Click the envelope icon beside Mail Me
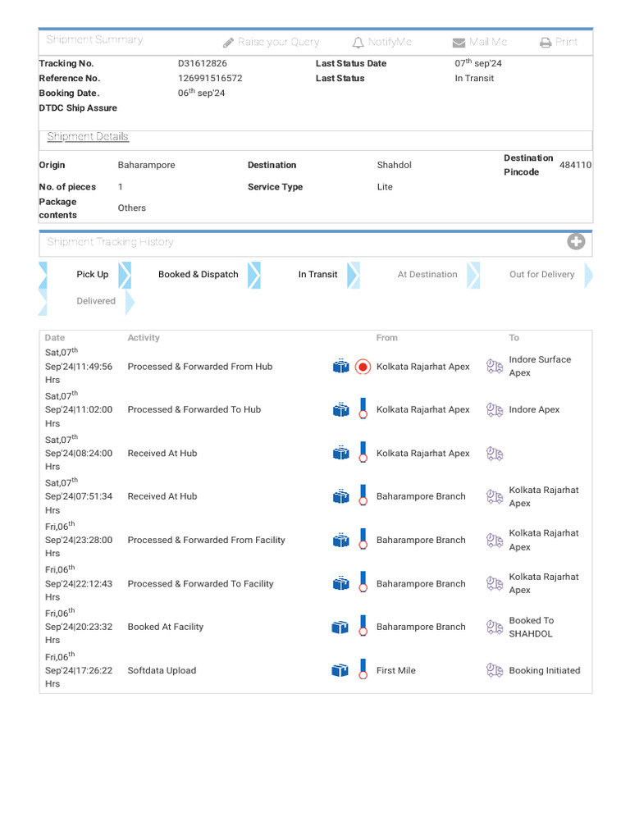Screen dimensions: 630x840 point(459,43)
